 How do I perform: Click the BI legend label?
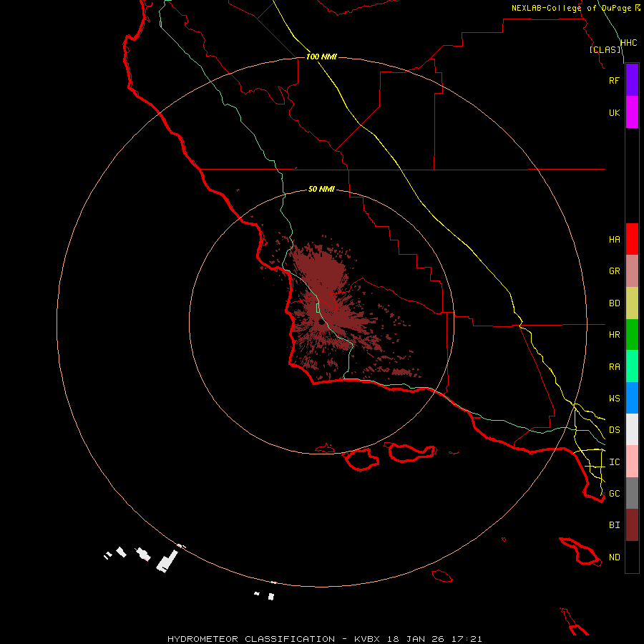614,525
